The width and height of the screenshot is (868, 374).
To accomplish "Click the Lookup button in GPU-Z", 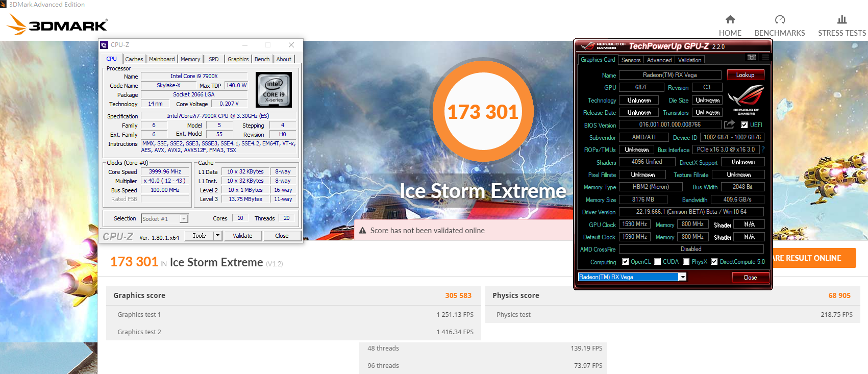I will pos(745,75).
